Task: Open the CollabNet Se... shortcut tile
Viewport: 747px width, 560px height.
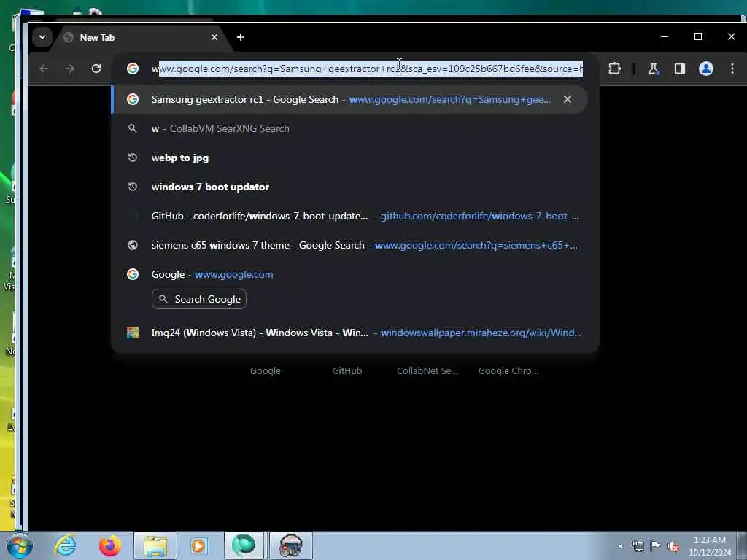Action: click(427, 371)
